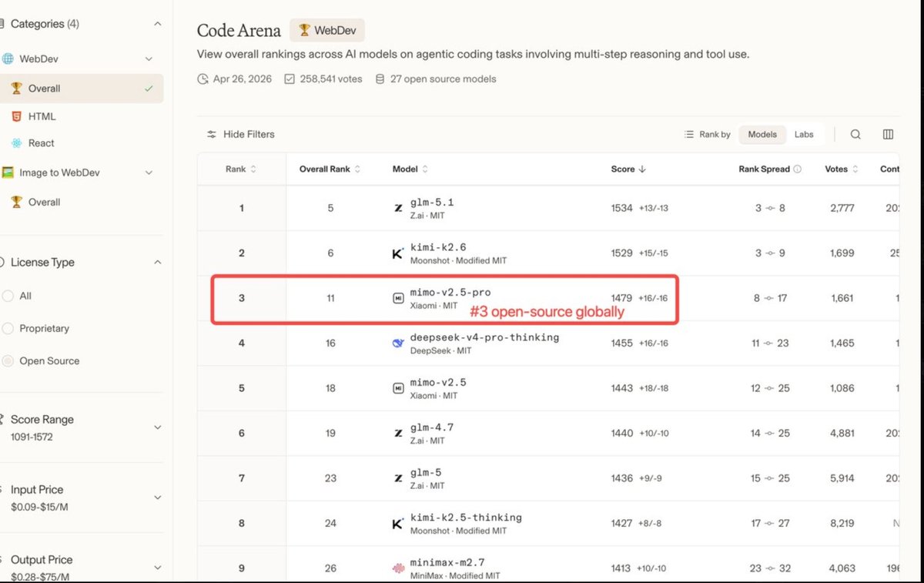Image resolution: width=924 pixels, height=583 pixels.
Task: Click overall rank 16 of deepseek row
Action: tap(330, 343)
